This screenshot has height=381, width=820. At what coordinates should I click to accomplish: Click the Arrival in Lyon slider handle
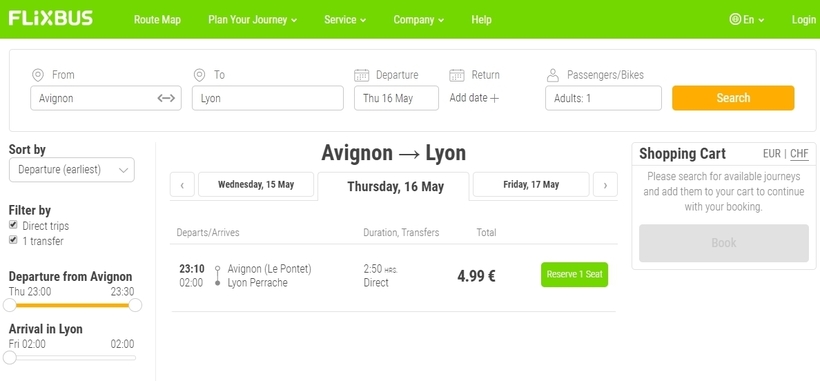[9, 357]
